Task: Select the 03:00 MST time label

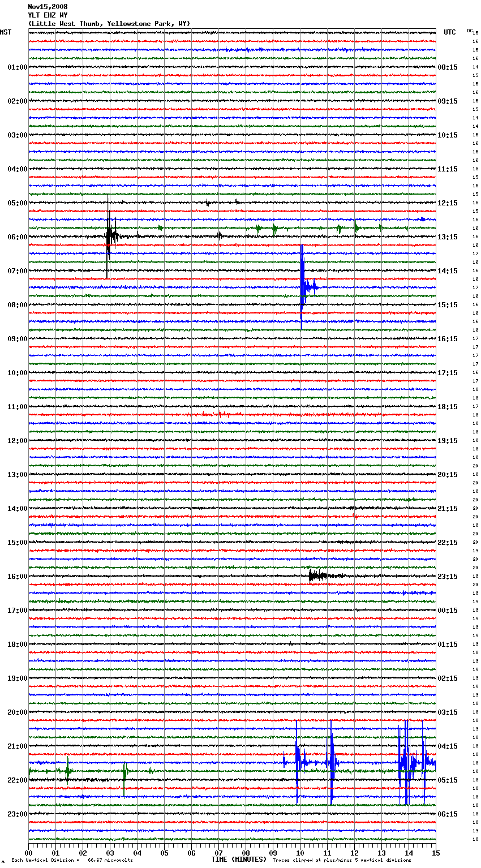Action: (x=18, y=135)
